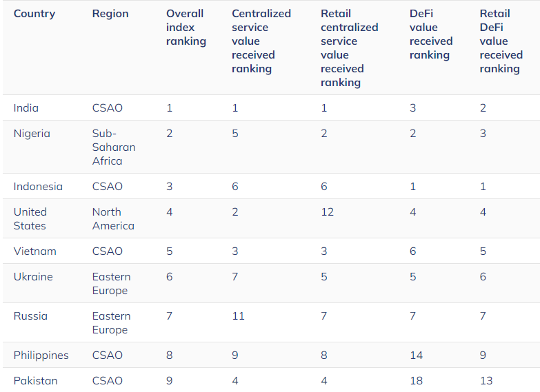The height and width of the screenshot is (392, 540).
Task: Click the Philippines country cell
Action: point(41,355)
